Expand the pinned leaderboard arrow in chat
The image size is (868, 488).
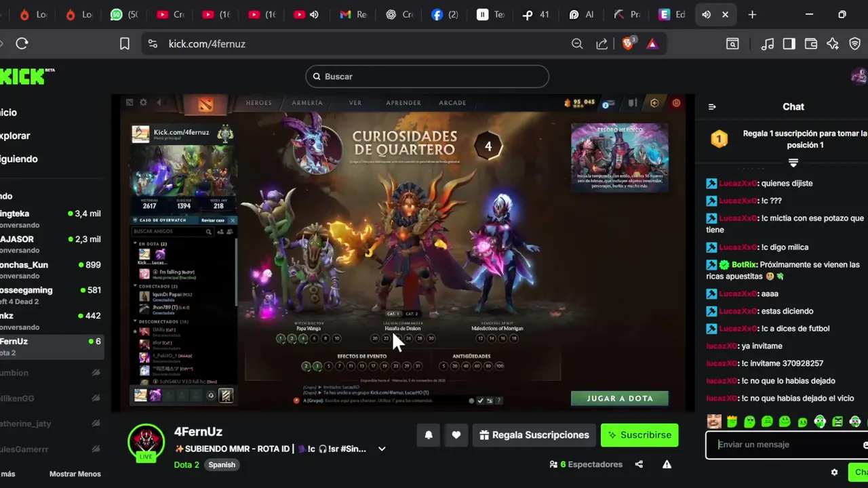point(793,163)
